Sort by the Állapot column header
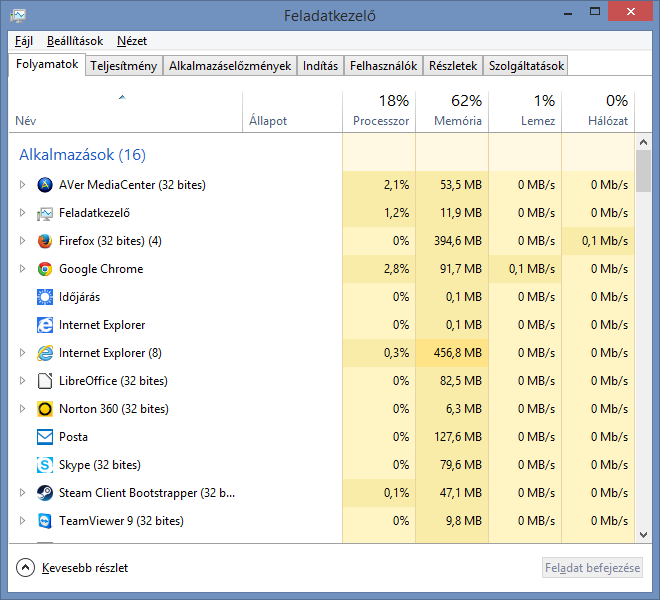 click(293, 112)
